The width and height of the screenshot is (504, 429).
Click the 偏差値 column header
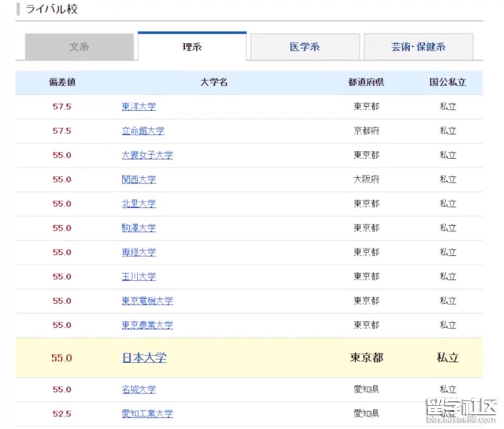point(62,82)
